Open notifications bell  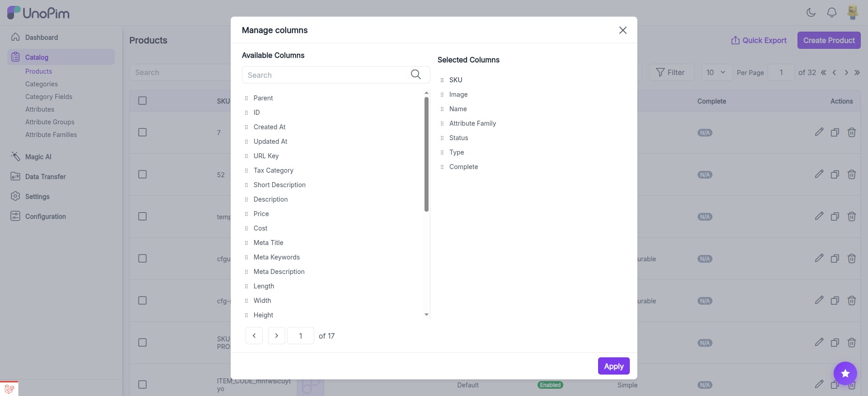[832, 12]
